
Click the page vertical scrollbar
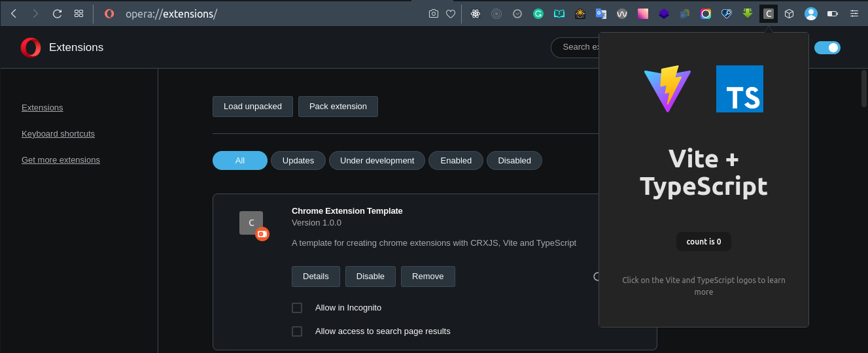863,88
